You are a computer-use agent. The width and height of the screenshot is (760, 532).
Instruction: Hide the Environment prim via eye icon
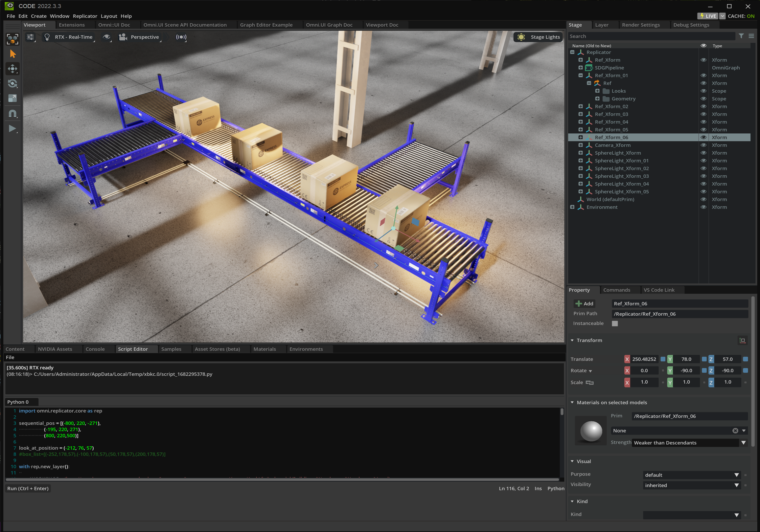coord(703,207)
